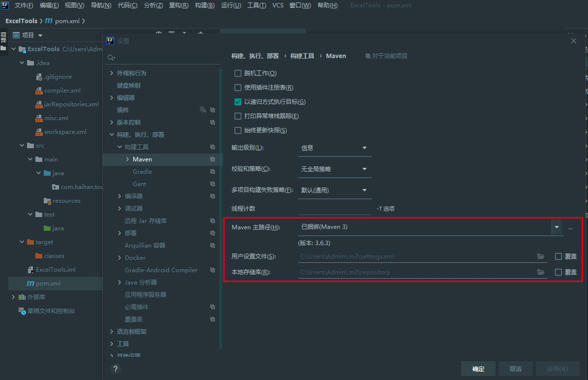This screenshot has height=380, width=588.
Task: Open 输出级别 dropdown showing 信息
Action: (335, 148)
